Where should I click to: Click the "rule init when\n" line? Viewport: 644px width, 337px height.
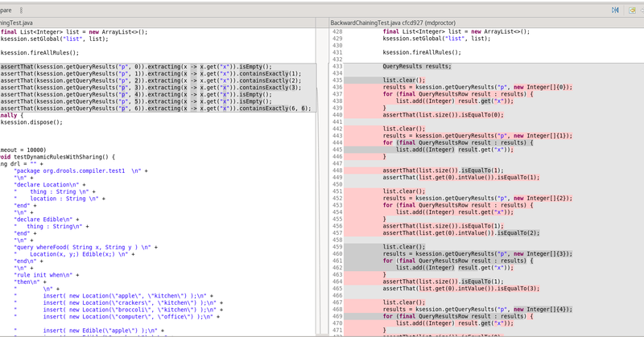(x=47, y=275)
